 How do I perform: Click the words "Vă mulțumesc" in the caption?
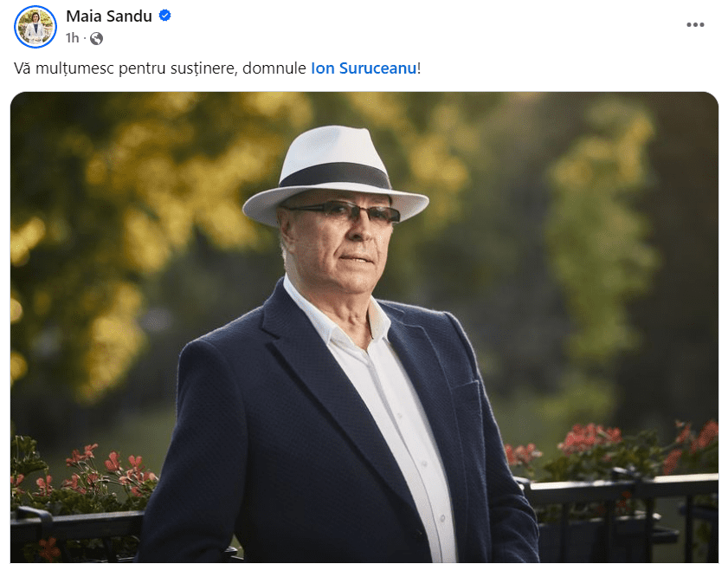click(x=65, y=68)
